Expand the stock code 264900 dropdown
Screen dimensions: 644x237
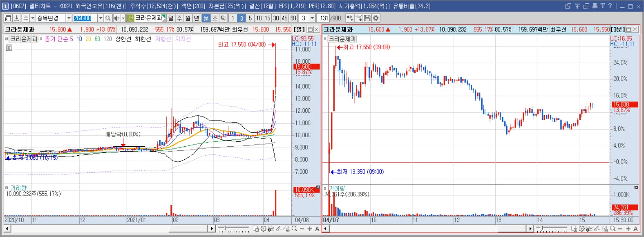[100, 18]
